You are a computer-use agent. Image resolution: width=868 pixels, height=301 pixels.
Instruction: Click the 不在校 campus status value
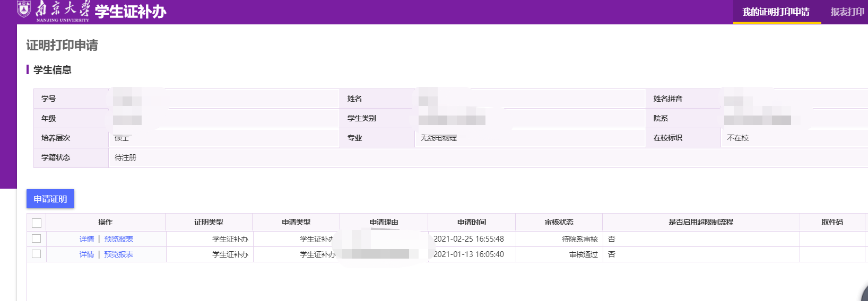[737, 138]
